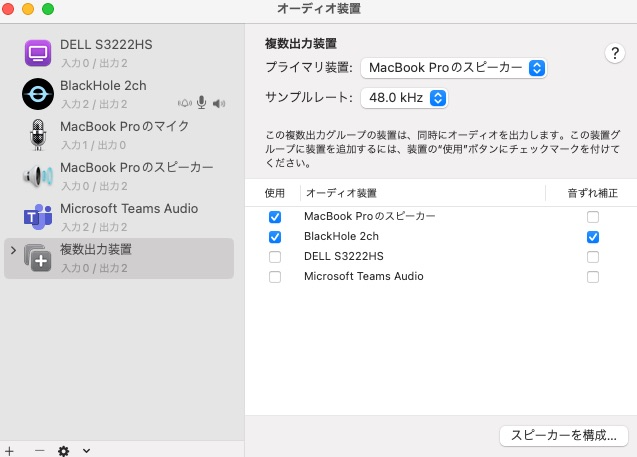Open the gear action menu
Screen dimensions: 637x457
63,451
